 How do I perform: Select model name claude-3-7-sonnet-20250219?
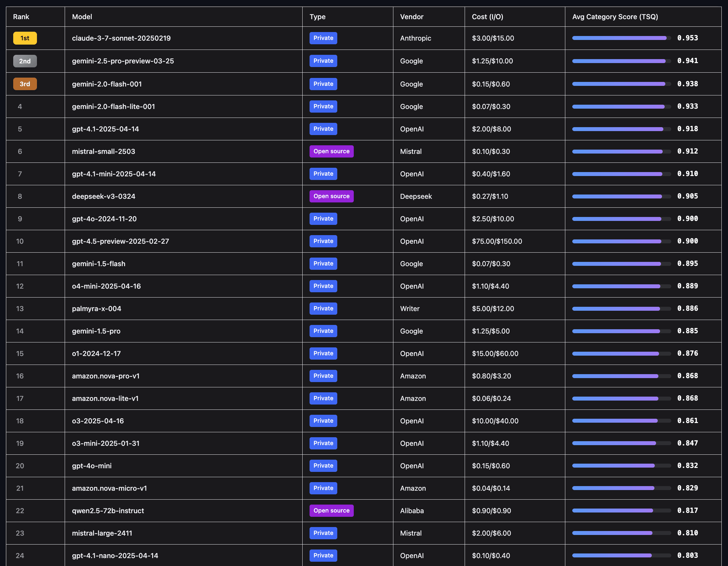point(121,38)
